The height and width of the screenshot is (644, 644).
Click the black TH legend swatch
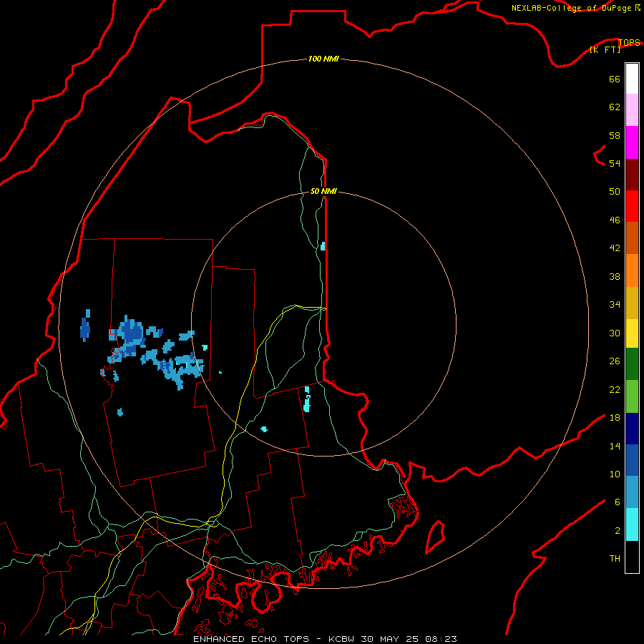[x=632, y=557]
